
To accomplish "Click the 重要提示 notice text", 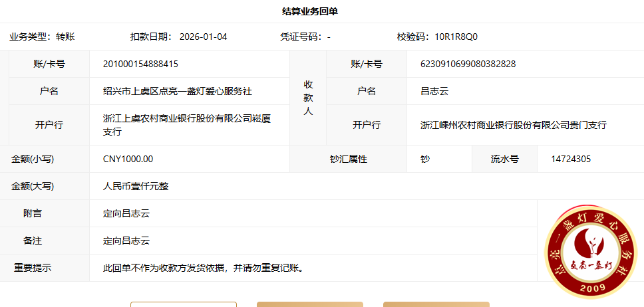I will [203, 268].
